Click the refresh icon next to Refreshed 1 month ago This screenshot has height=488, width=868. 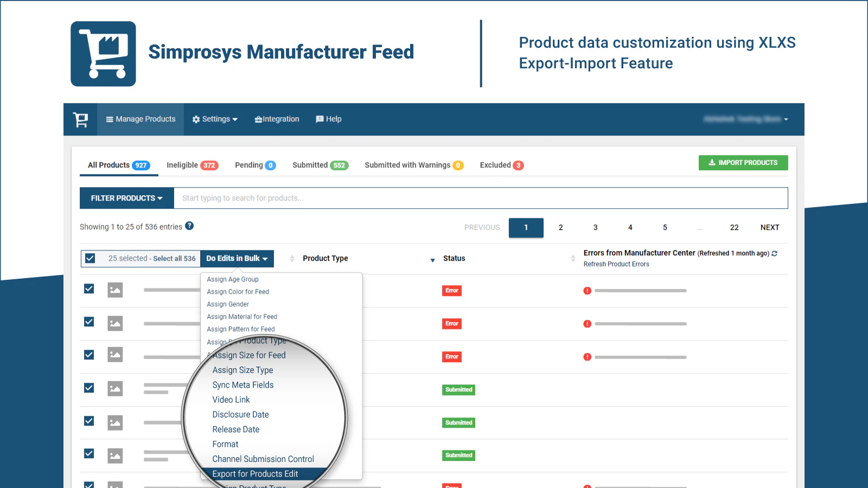tap(774, 253)
